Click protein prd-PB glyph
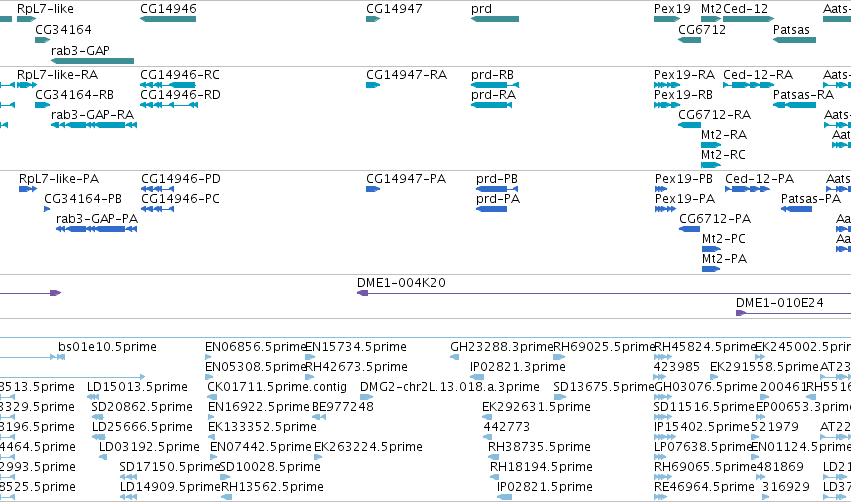The width and height of the screenshot is (851, 502). coord(497,189)
